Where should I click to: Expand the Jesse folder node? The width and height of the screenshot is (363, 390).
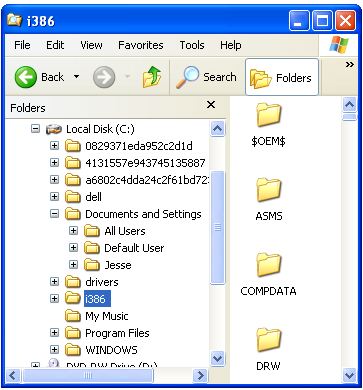point(73,265)
